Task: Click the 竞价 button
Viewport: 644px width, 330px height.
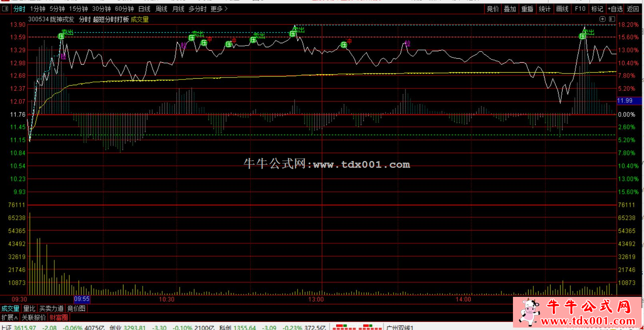Action: coord(493,9)
